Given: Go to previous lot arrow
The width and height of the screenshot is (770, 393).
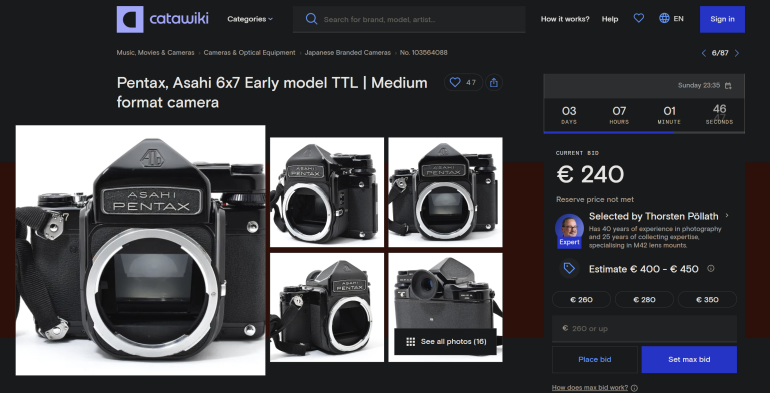Looking at the screenshot, I should [x=704, y=53].
